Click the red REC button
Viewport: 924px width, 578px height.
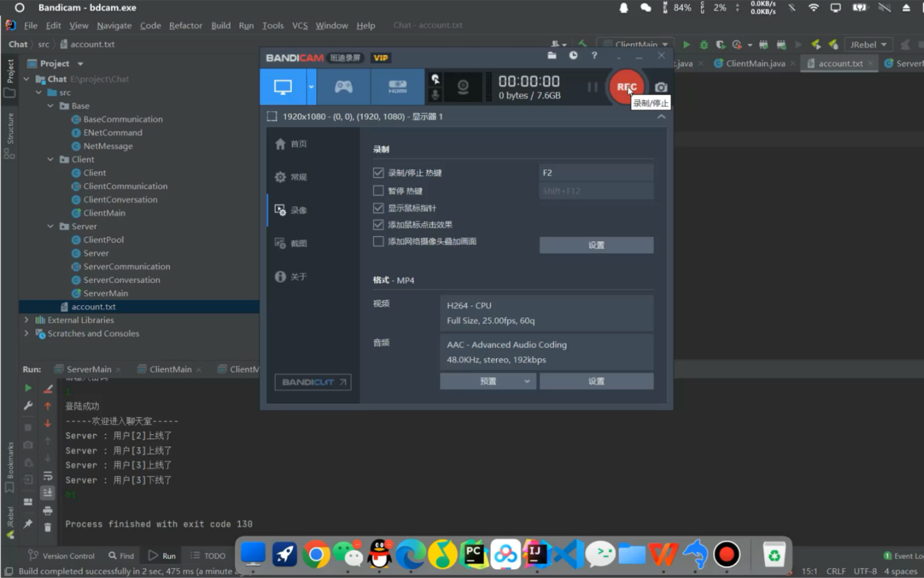626,86
